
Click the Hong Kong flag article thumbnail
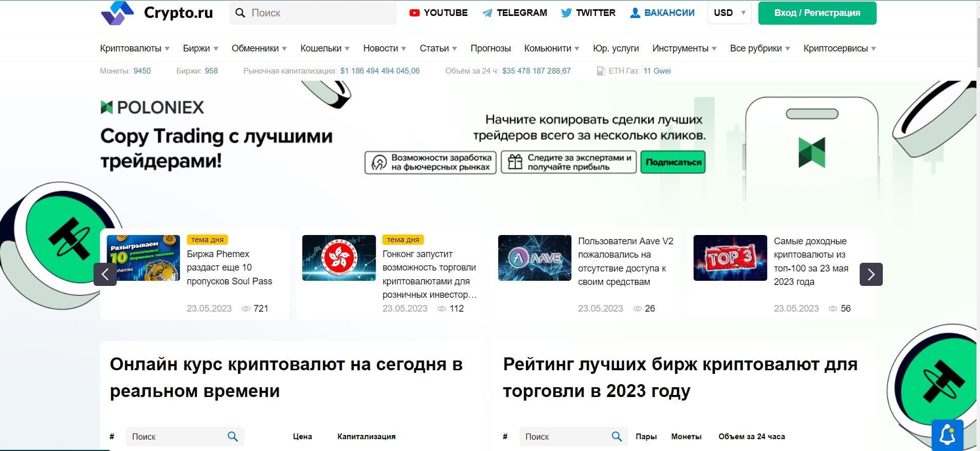click(x=339, y=258)
